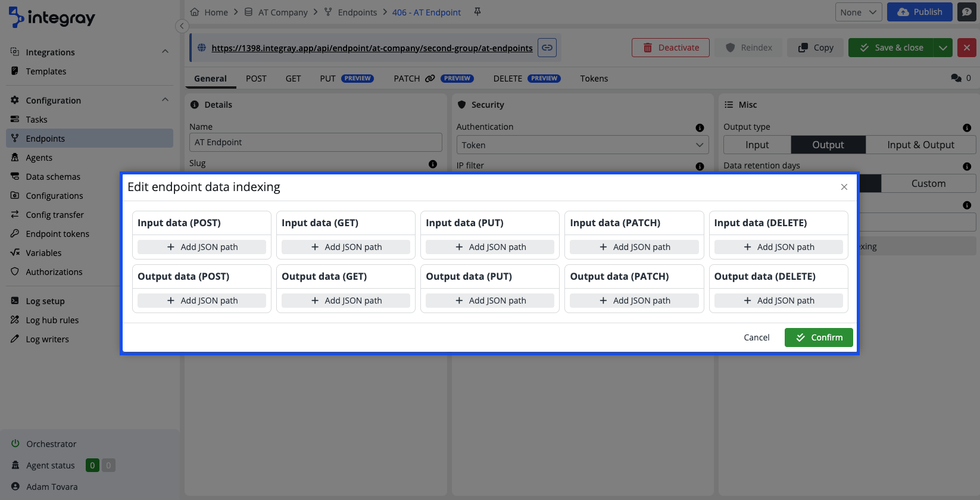Add JSON path under Input data (POST)

[202, 247]
